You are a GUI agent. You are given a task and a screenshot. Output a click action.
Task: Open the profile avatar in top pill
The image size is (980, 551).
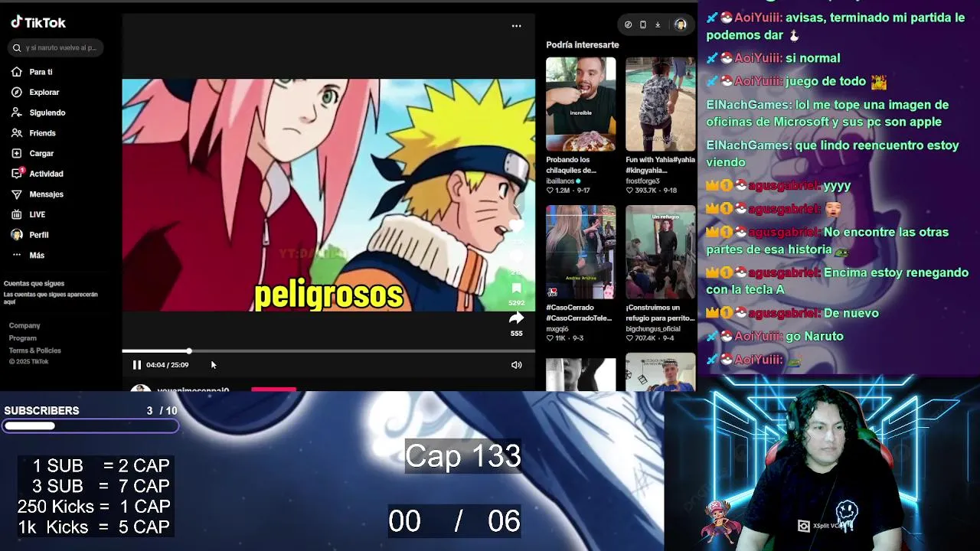(680, 24)
